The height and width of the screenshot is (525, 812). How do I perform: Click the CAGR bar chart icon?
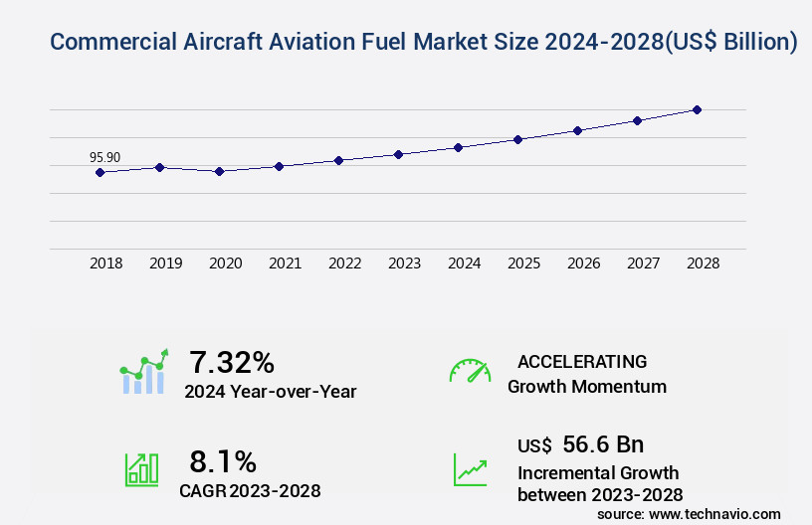[141, 469]
